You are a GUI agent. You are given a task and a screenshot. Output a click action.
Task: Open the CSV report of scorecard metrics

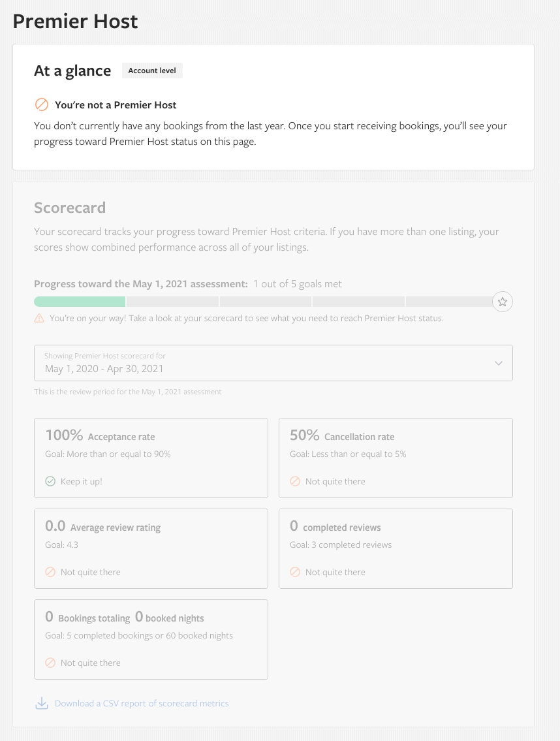point(142,703)
